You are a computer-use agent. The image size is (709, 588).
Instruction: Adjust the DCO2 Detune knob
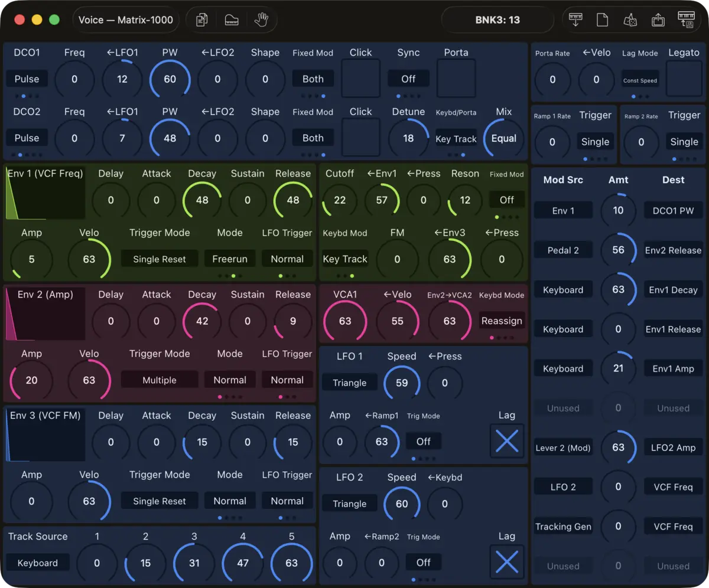point(408,138)
